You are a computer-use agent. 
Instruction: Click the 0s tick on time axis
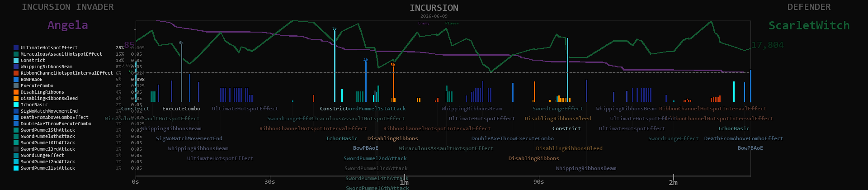pos(136,181)
